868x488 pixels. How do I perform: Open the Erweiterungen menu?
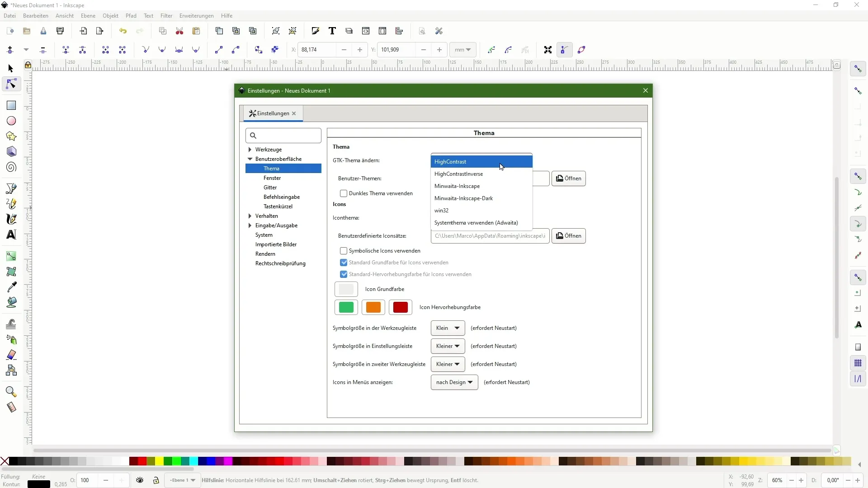click(197, 16)
